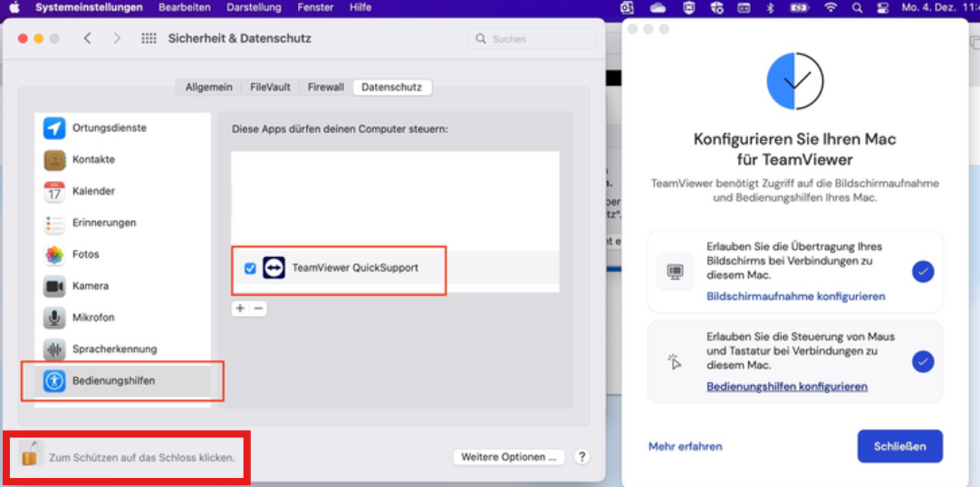
Task: Click the checkmark beside Bedienungshilfen konfigurieren
Action: click(x=923, y=361)
